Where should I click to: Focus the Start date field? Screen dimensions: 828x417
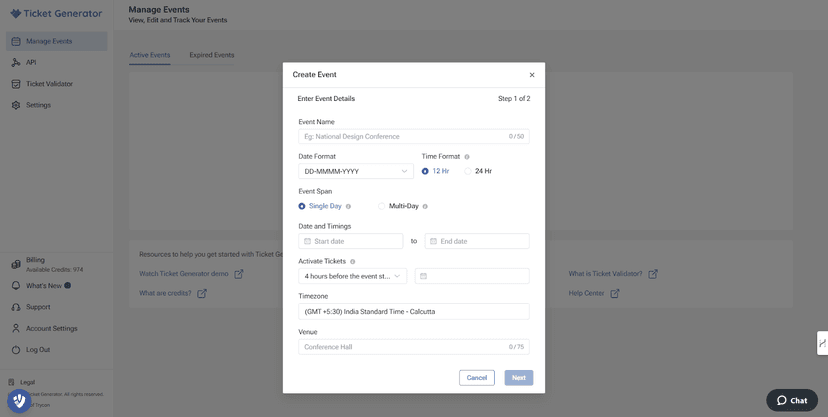tap(351, 241)
